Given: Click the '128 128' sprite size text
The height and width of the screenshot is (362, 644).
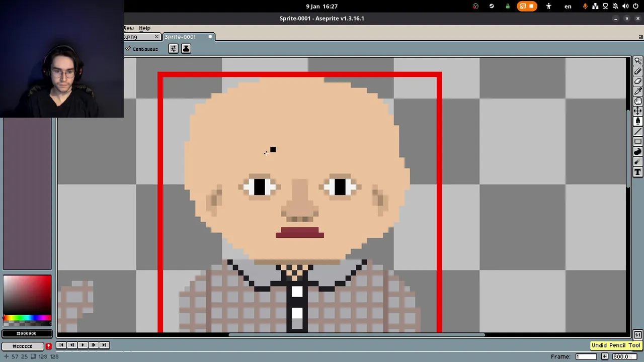Looking at the screenshot, I should point(49,356).
